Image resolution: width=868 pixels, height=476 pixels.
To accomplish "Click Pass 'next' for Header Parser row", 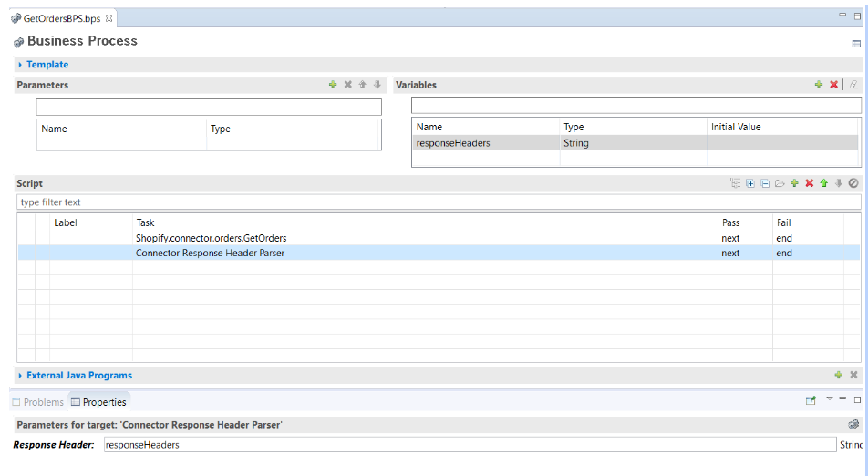I will (730, 253).
